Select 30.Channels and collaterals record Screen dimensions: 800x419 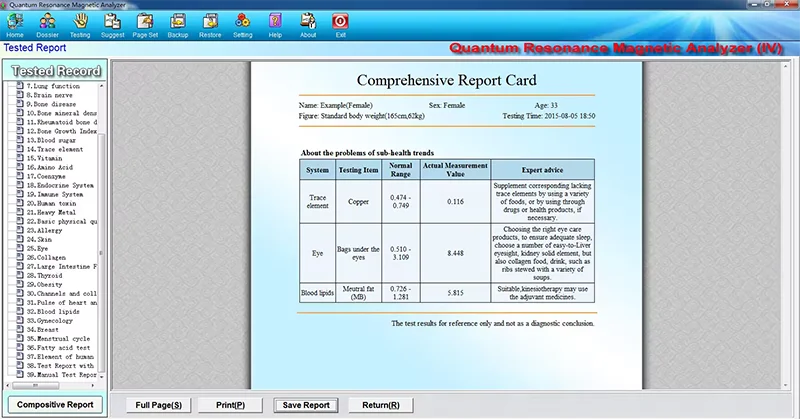[x=61, y=293]
